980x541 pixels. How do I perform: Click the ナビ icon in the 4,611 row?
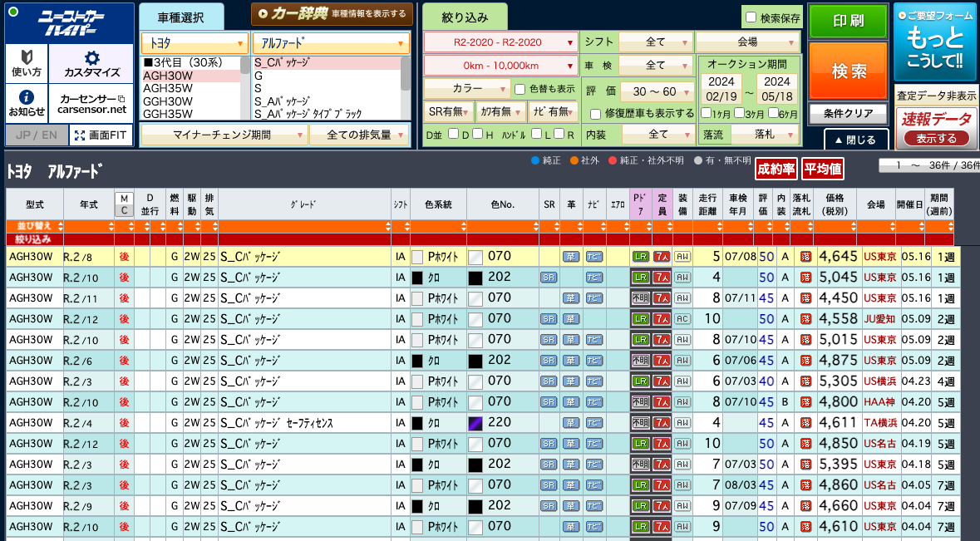594,423
